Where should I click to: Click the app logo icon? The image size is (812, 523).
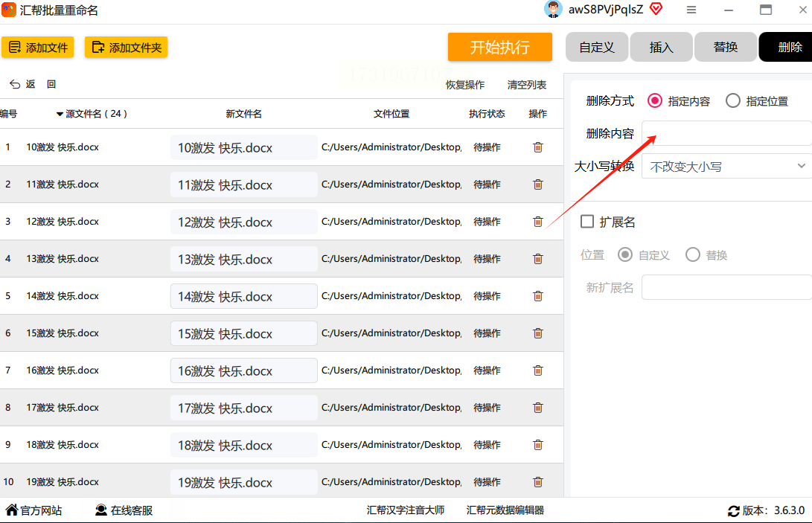[9, 10]
